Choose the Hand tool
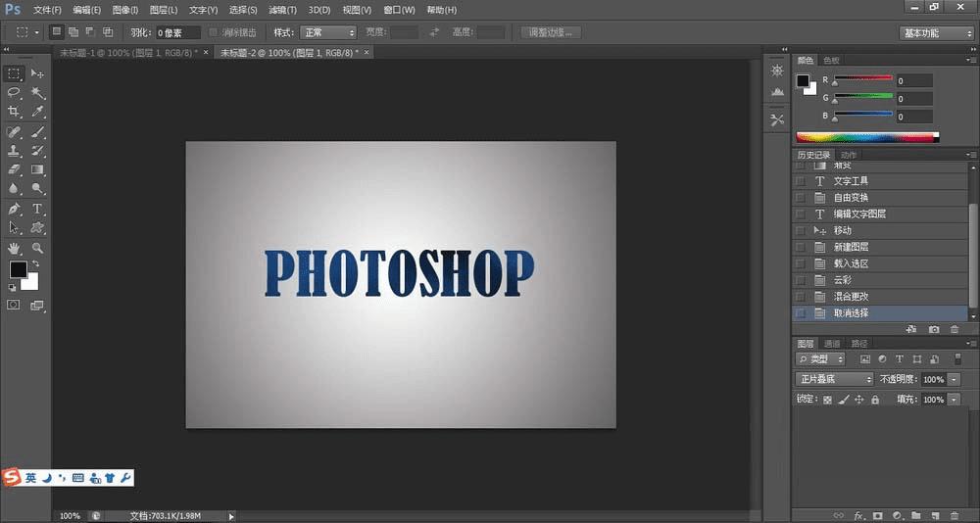This screenshot has height=523, width=980. 15,249
